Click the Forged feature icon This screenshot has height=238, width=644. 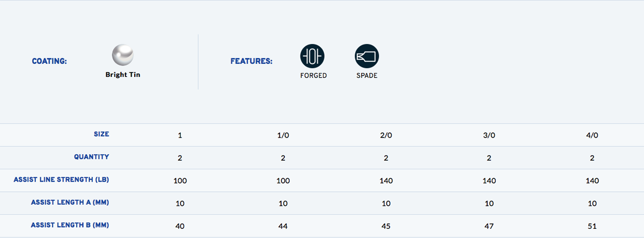pos(312,56)
